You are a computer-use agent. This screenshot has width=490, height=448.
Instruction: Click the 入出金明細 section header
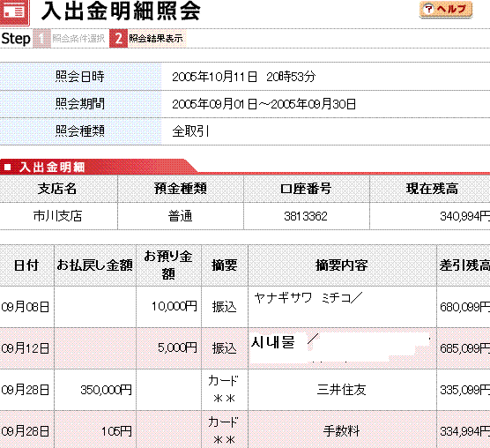52,167
